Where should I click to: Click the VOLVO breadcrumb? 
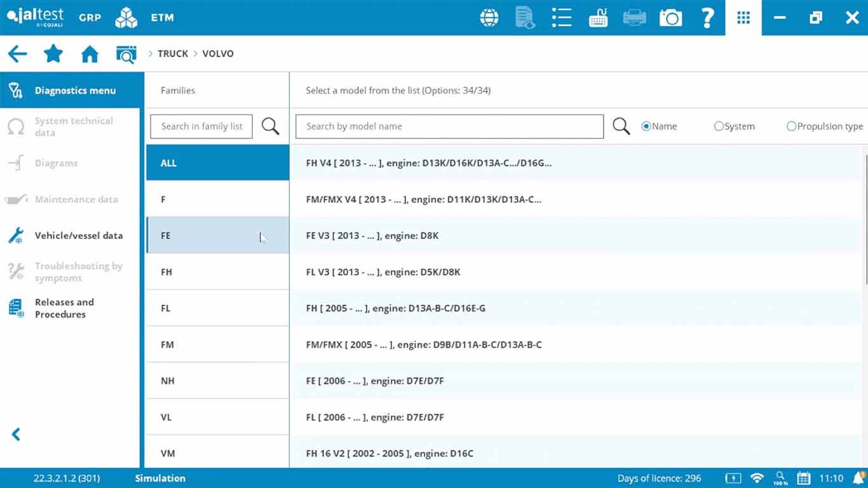coord(218,54)
